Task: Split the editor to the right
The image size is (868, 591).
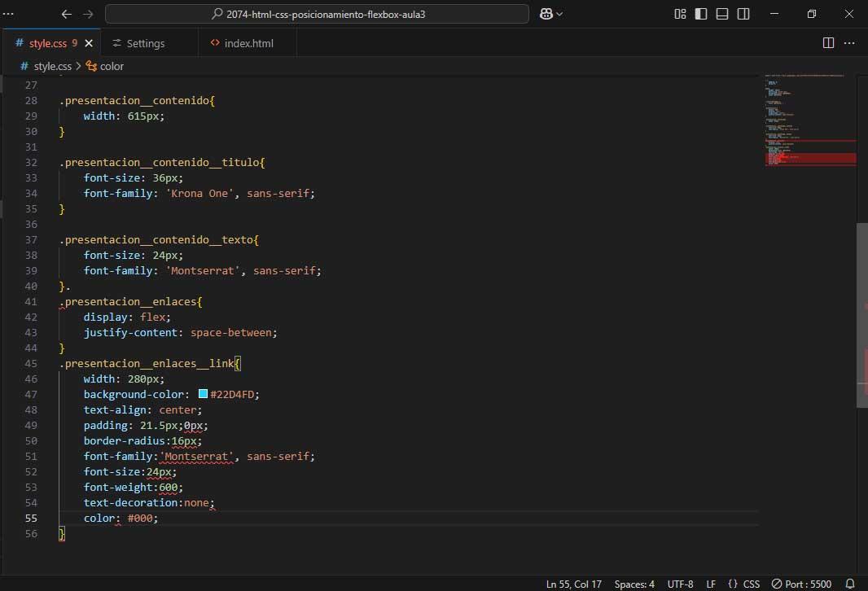Action: 828,43
